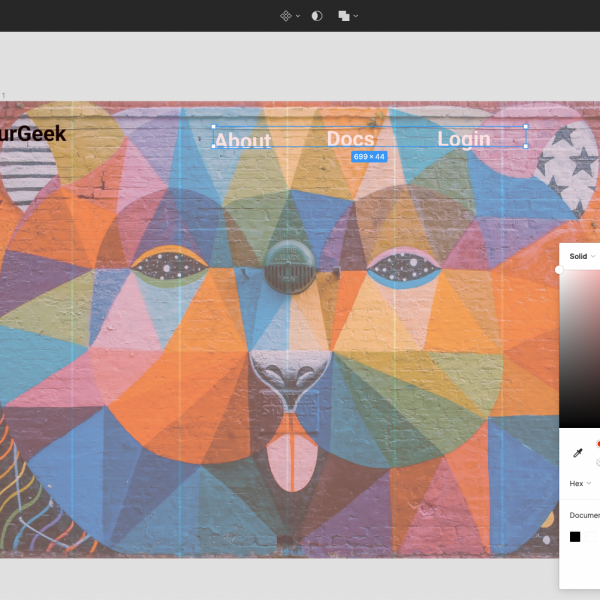
Task: Click the Create component icon
Action: click(285, 16)
